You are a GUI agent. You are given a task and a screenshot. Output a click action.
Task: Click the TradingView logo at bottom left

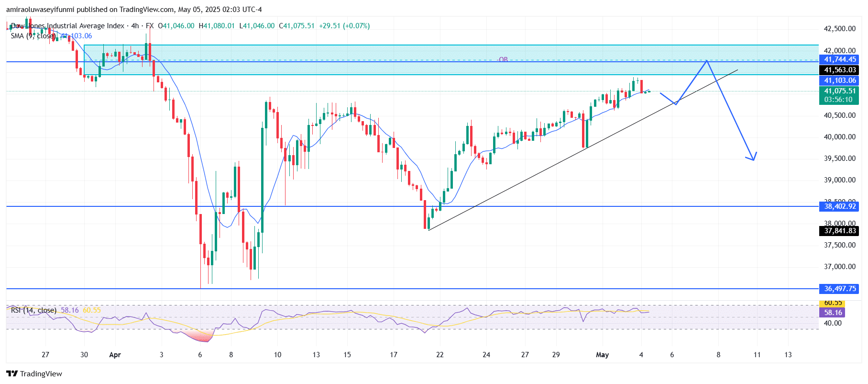coord(34,373)
